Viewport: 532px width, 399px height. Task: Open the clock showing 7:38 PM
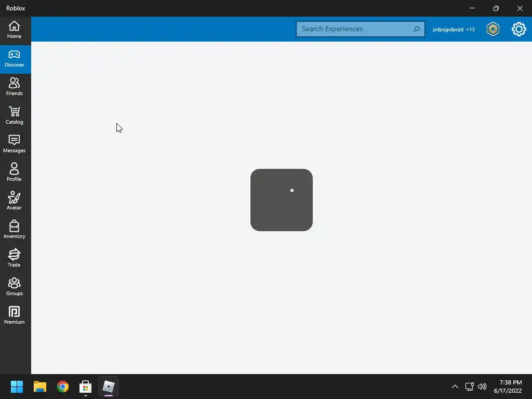tap(508, 387)
